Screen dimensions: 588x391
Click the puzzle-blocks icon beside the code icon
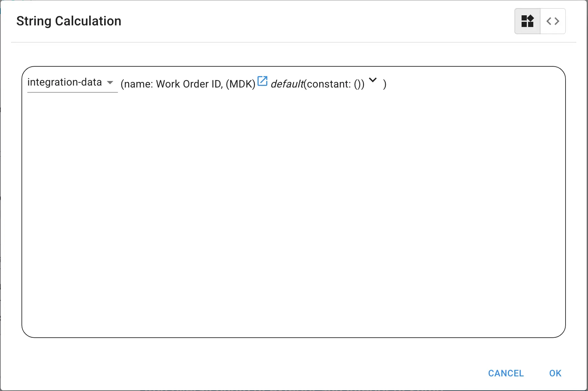coord(527,21)
